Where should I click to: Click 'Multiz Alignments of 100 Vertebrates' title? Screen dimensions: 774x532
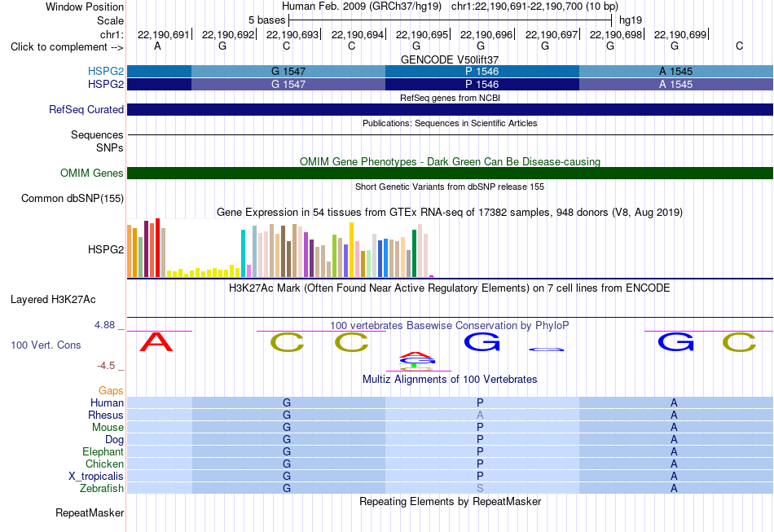pyautogui.click(x=450, y=379)
